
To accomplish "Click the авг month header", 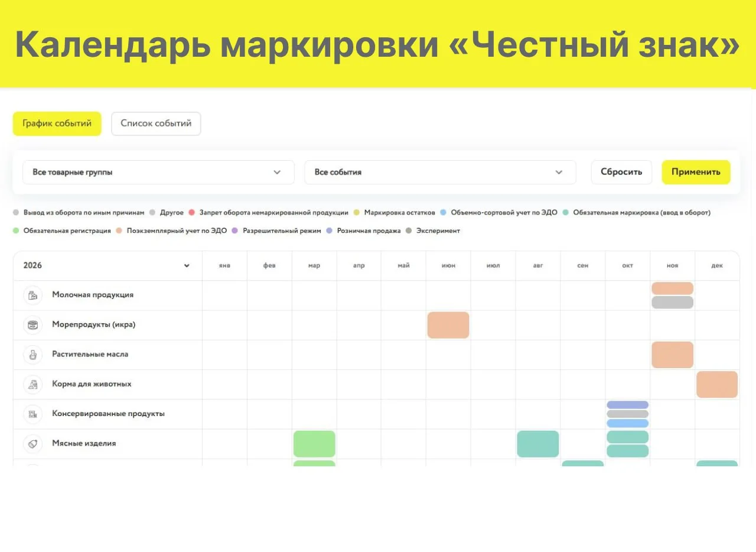I will click(x=538, y=265).
